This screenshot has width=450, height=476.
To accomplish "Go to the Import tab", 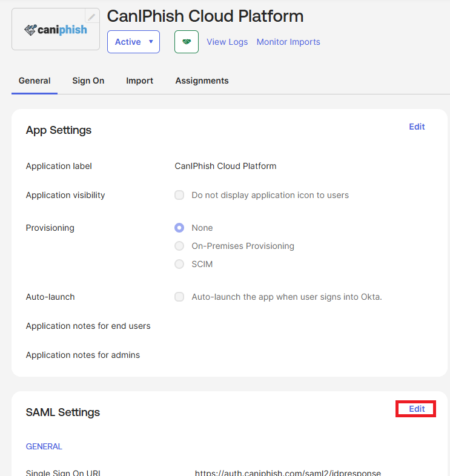I will coord(139,81).
